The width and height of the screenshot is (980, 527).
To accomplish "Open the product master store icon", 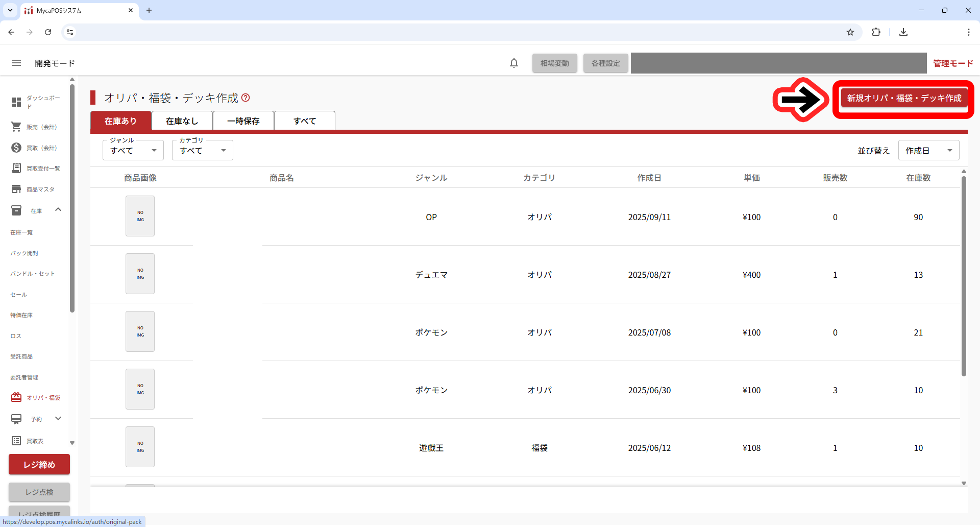I will pyautogui.click(x=16, y=189).
